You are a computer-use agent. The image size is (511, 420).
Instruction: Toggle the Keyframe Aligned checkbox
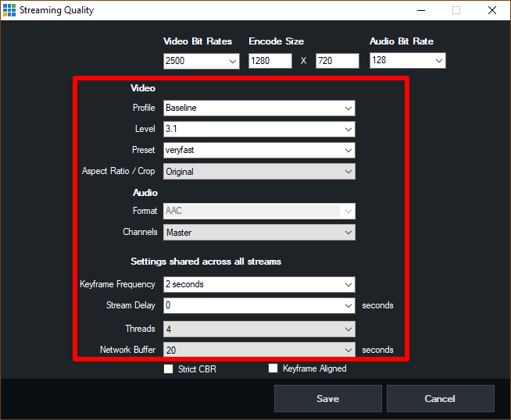pyautogui.click(x=273, y=368)
